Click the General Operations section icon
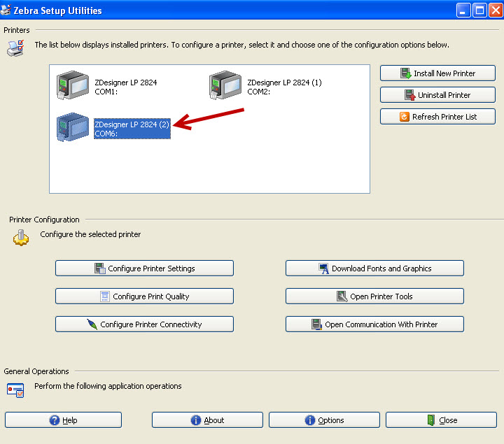 click(x=15, y=389)
